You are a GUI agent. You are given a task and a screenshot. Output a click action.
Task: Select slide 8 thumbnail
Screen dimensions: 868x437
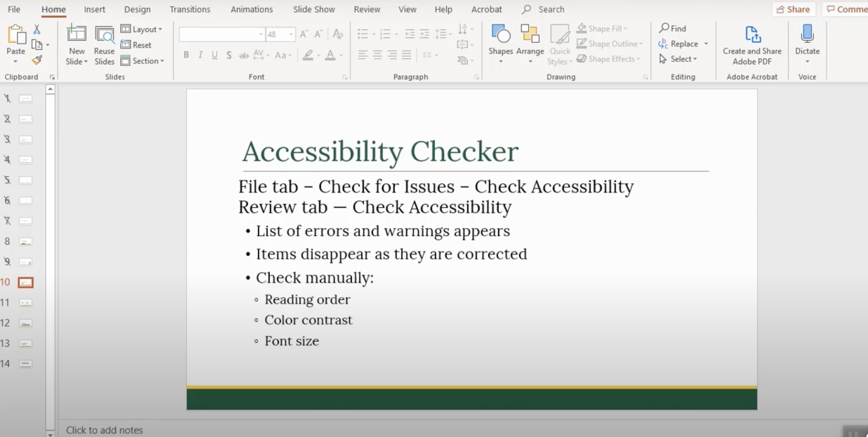tap(26, 241)
